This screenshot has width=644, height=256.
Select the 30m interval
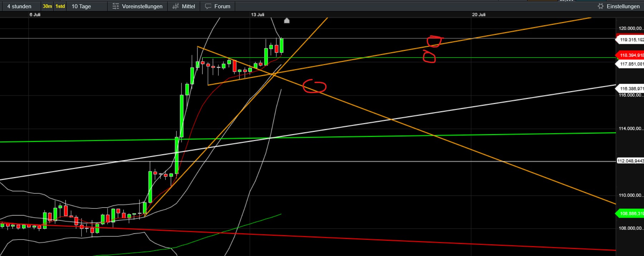(x=47, y=6)
